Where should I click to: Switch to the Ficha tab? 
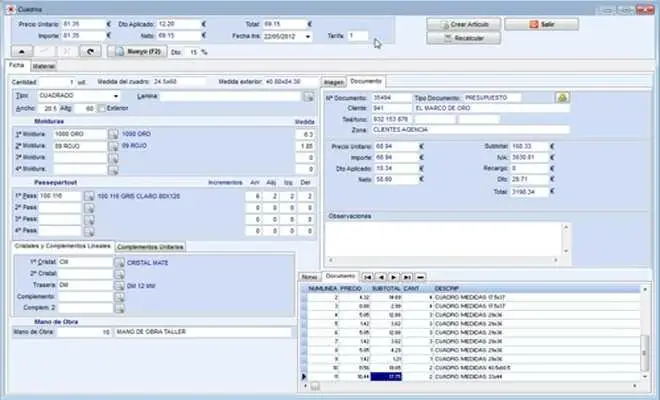coord(17,65)
